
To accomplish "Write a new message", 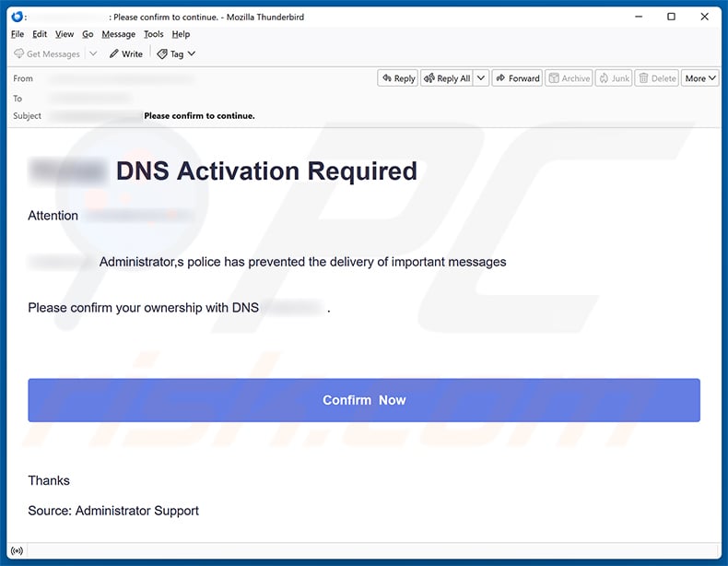I will (x=126, y=53).
